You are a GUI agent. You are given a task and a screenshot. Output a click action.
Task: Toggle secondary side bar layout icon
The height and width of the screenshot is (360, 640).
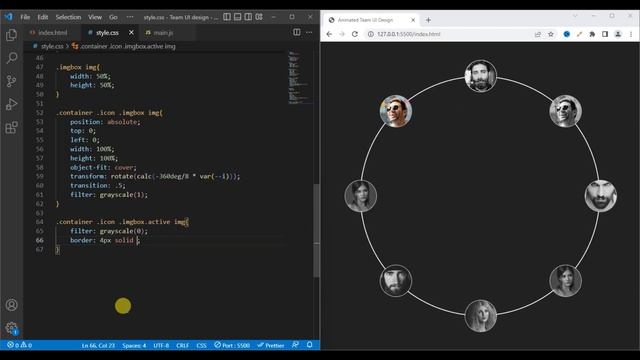point(248,17)
